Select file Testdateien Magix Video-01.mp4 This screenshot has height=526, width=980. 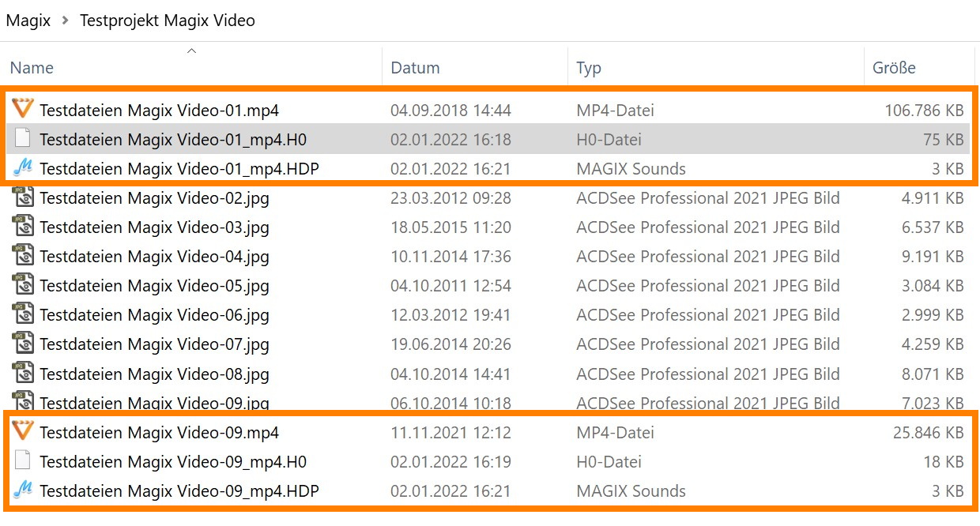[160, 110]
